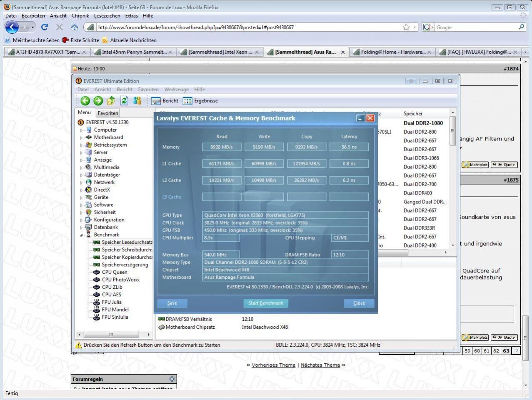The height and width of the screenshot is (400, 532).
Task: Switch to Intel 45nm Penryn browser tab
Action: [x=134, y=52]
